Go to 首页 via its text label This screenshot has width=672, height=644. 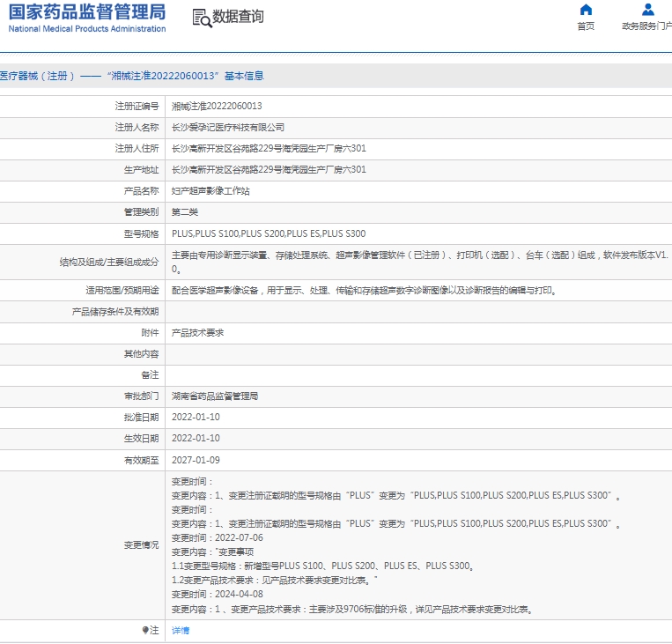(586, 26)
